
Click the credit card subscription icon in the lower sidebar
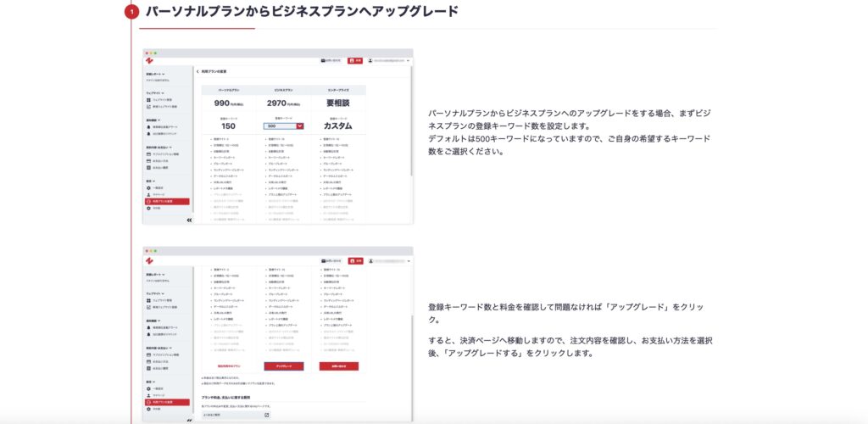(148, 354)
